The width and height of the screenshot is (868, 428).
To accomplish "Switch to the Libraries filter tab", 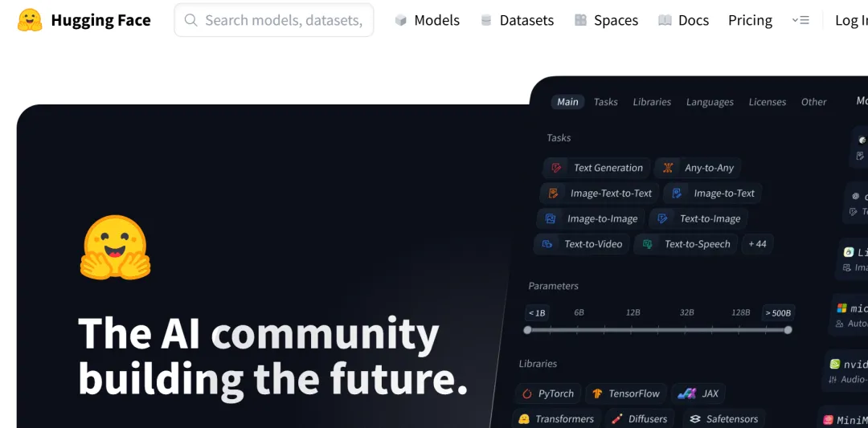I will 652,102.
